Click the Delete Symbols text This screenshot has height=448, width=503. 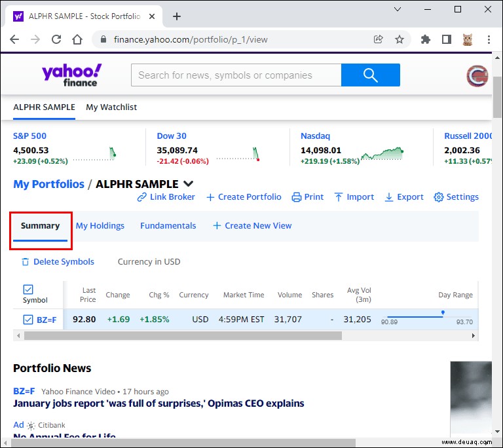pos(64,262)
